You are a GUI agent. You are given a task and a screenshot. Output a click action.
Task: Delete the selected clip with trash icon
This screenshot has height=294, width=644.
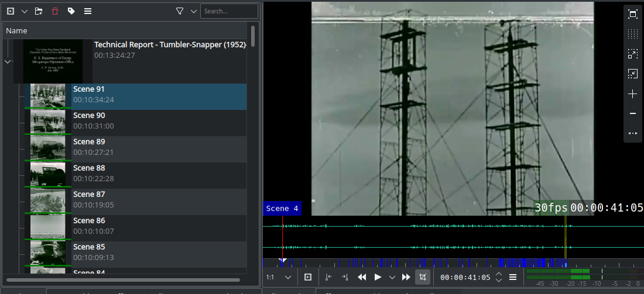pyautogui.click(x=55, y=11)
